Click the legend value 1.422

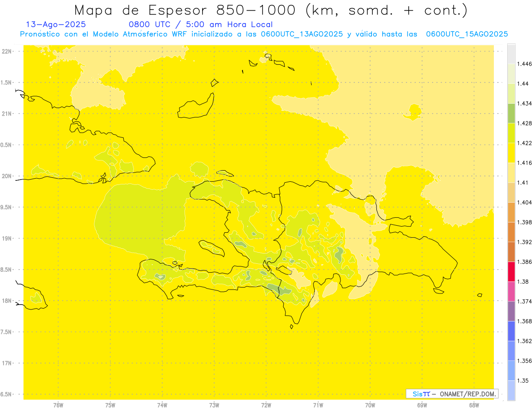click(x=524, y=143)
